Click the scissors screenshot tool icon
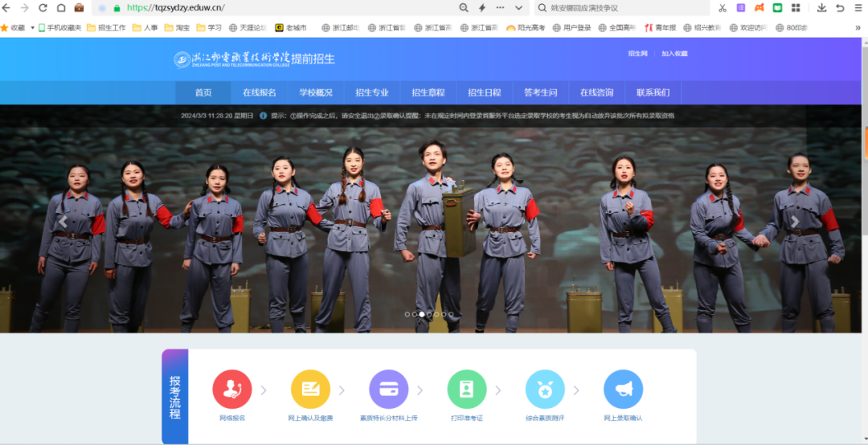The height and width of the screenshot is (445, 868). [722, 8]
